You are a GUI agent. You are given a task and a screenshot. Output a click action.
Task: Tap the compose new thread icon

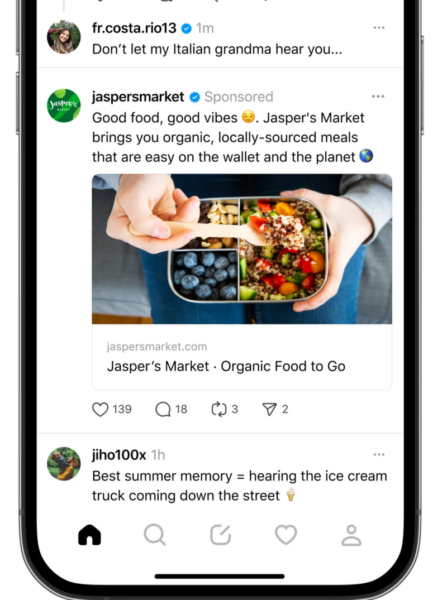220,535
